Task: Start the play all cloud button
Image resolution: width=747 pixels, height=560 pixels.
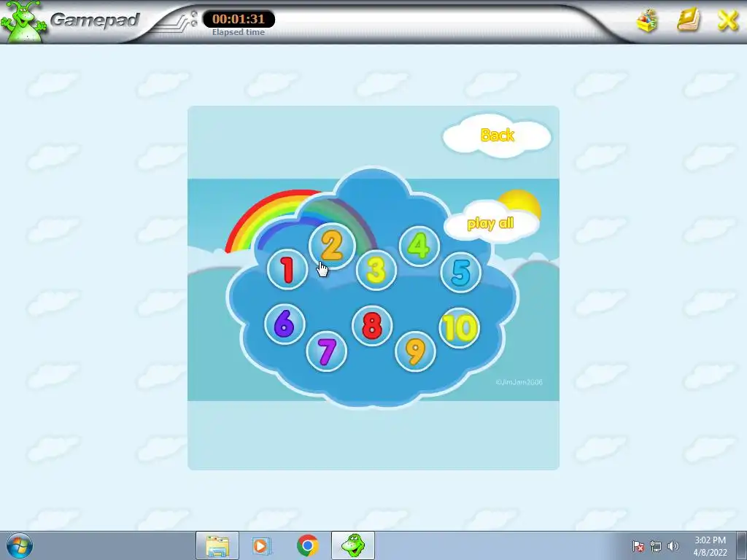Action: tap(491, 223)
